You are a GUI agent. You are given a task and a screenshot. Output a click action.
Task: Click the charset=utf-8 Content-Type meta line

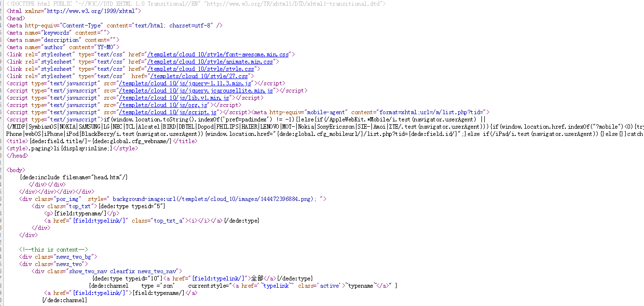pos(115,26)
